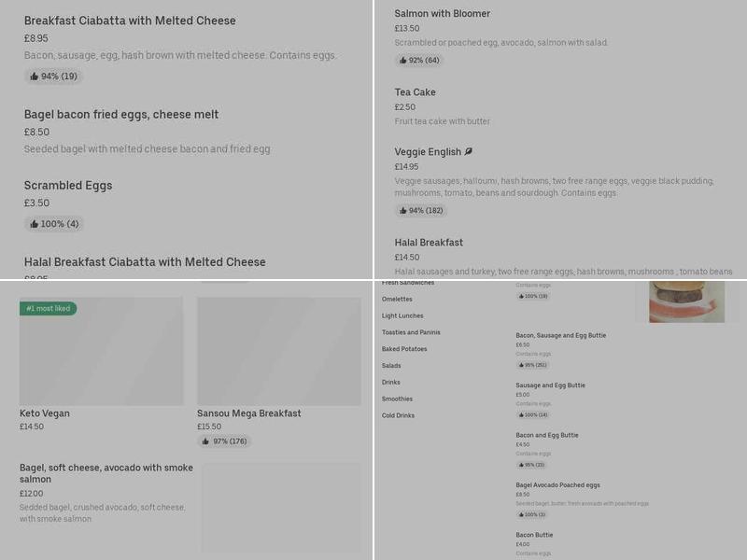Select the Tea Cake item
The image size is (747, 560).
coord(416,92)
